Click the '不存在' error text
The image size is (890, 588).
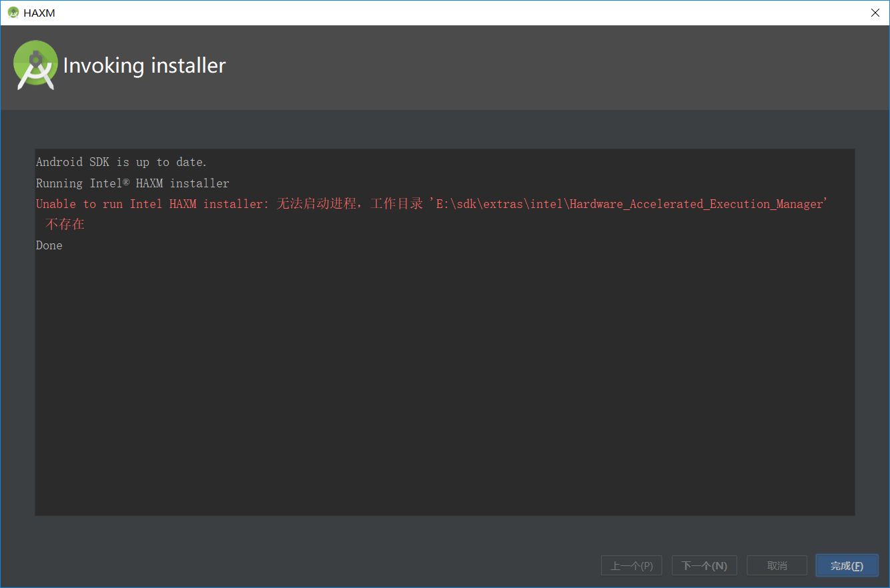coord(64,225)
